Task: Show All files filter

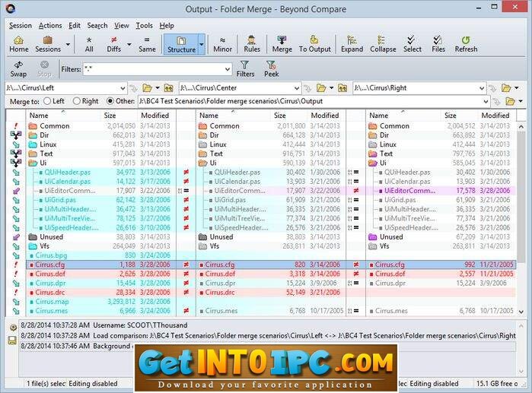Action: pyautogui.click(x=89, y=44)
